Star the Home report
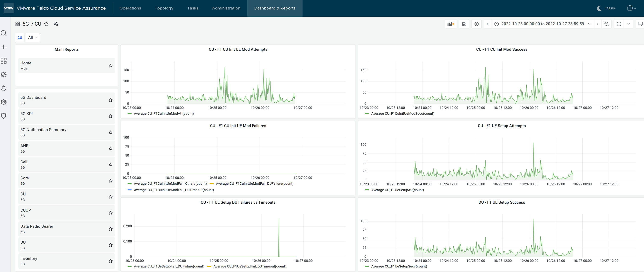This screenshot has height=272, width=644. [x=110, y=66]
